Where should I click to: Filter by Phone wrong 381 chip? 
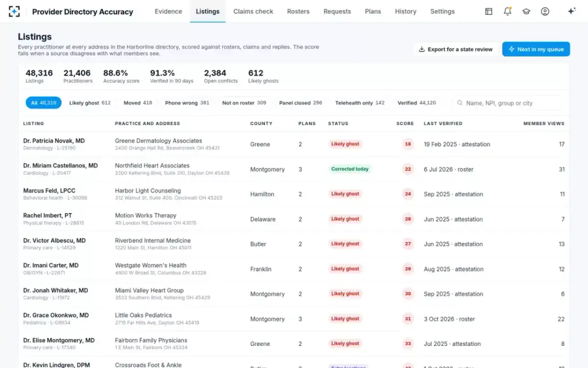click(x=187, y=103)
